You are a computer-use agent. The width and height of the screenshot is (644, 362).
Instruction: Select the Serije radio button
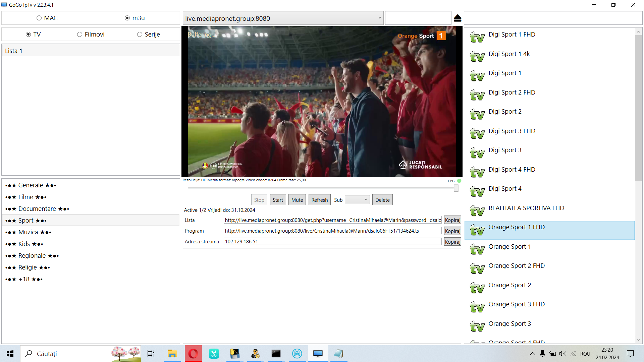[x=140, y=35]
